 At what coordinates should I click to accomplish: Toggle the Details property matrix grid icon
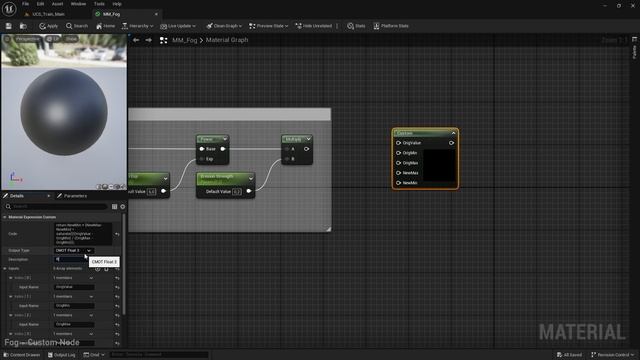114,207
